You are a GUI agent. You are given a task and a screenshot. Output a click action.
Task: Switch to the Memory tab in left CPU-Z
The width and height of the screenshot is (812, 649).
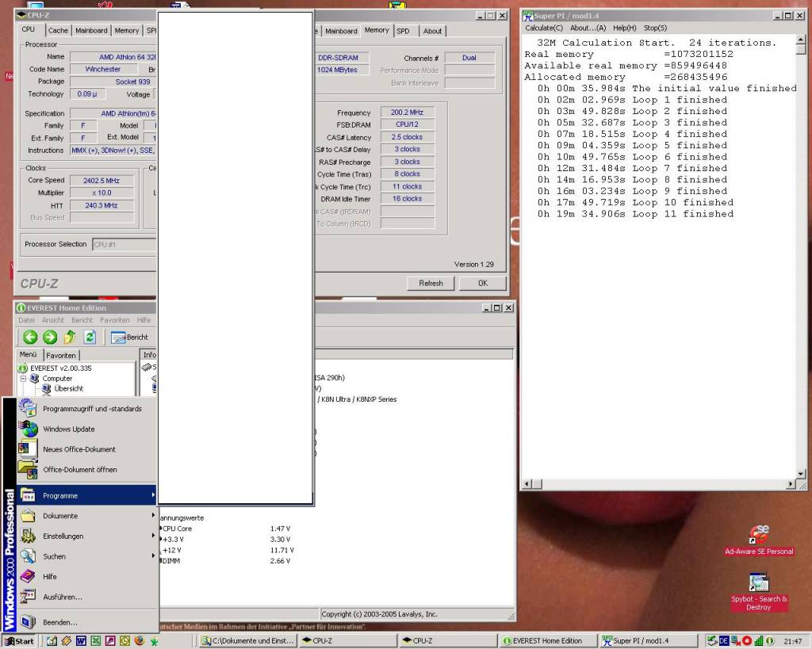point(126,31)
